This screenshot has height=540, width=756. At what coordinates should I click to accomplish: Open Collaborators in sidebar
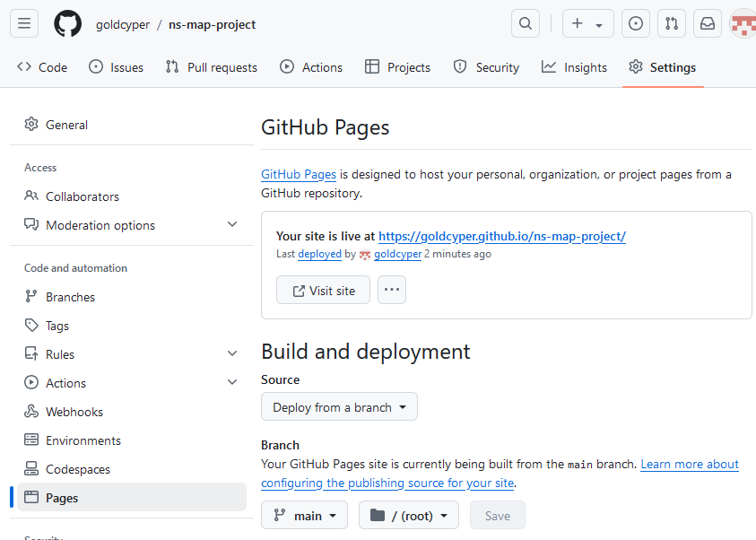[132, 196]
